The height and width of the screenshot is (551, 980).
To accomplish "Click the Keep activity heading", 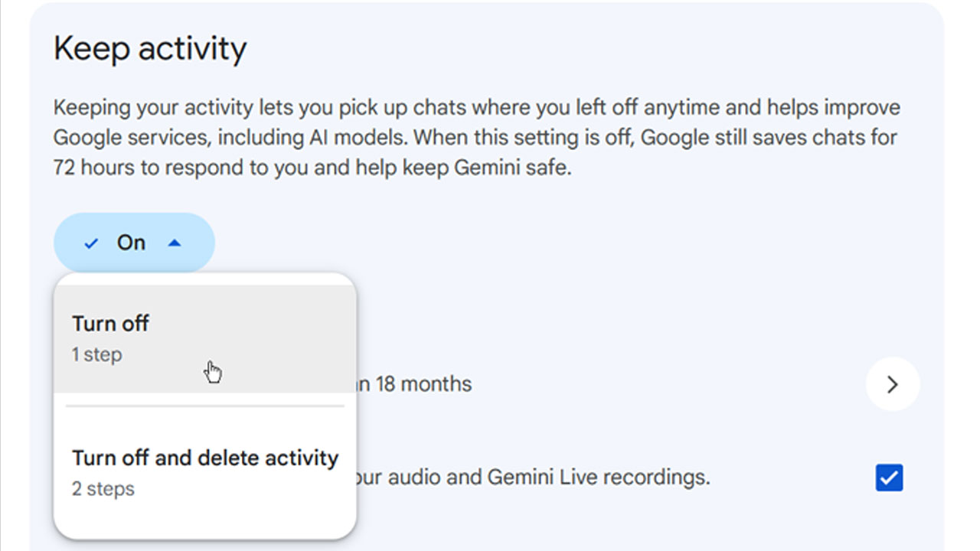I will tap(150, 49).
